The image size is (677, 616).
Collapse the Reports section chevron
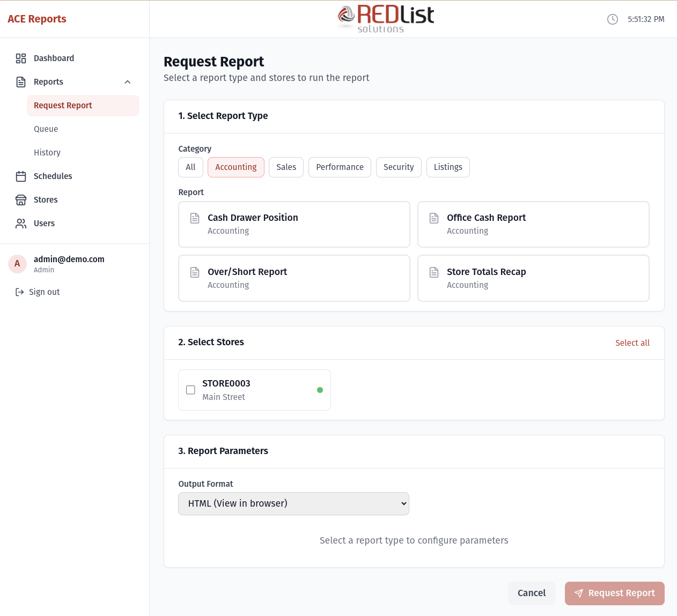127,81
